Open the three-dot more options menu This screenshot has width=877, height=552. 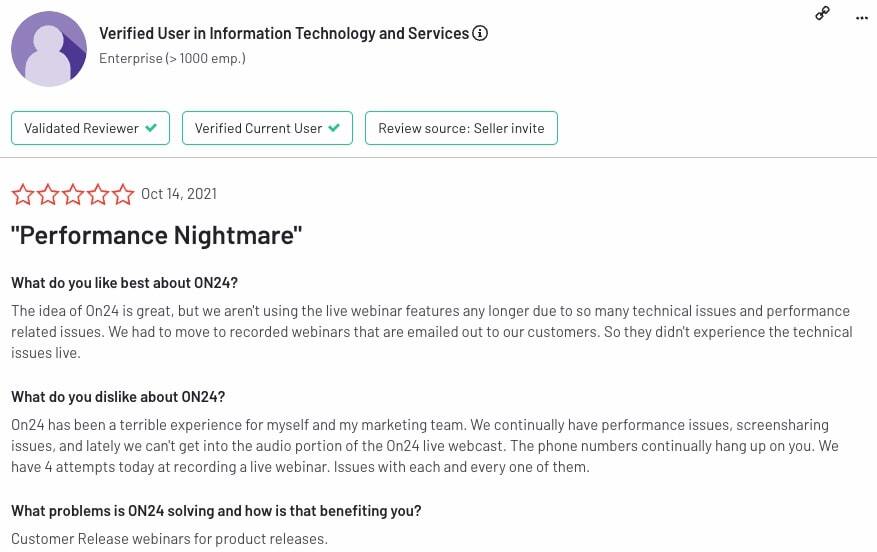click(x=862, y=17)
